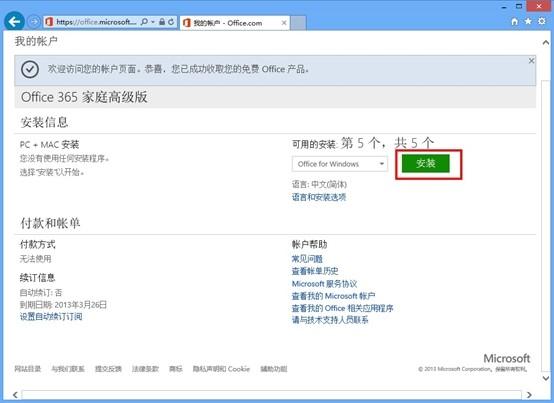Click the search magnifier in address bar
The image size is (554, 403).
pyautogui.click(x=145, y=22)
